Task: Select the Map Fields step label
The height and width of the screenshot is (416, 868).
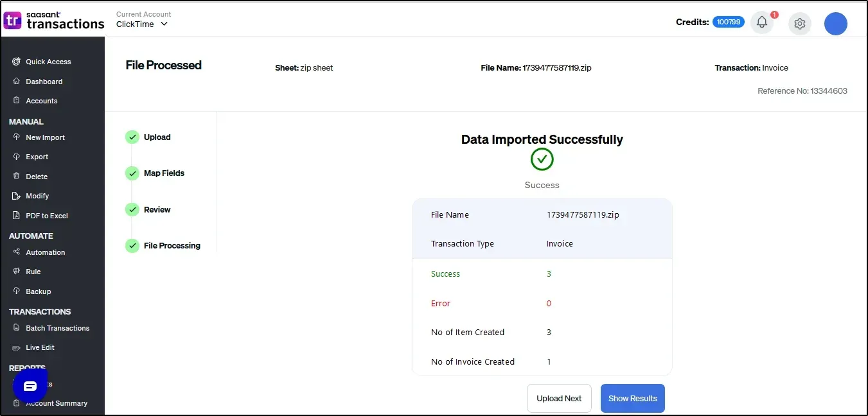Action: [x=164, y=173]
